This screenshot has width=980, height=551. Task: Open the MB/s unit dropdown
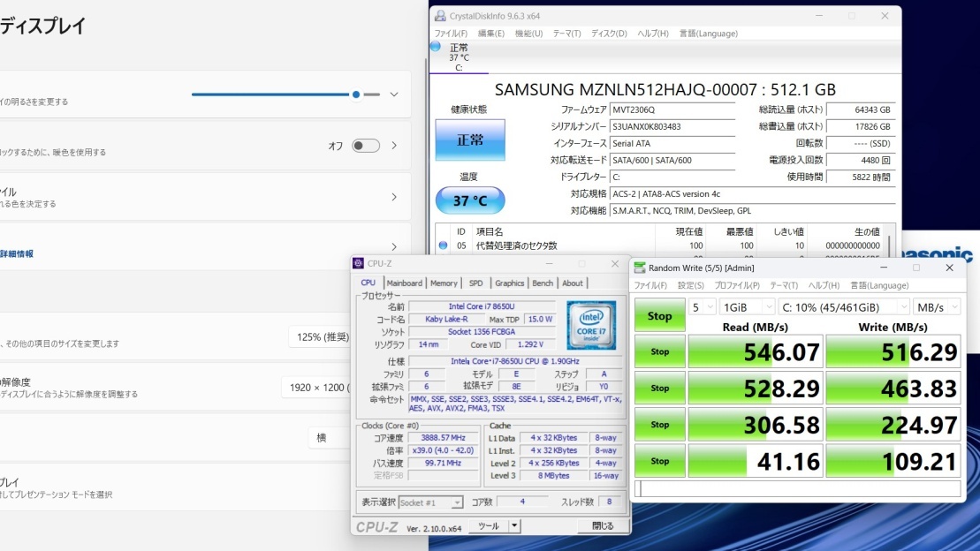coord(936,306)
